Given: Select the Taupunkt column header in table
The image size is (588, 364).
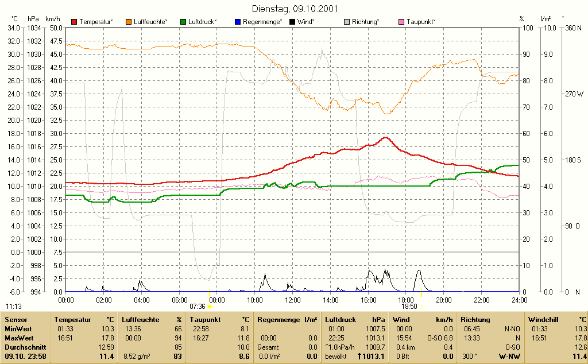Looking at the screenshot, I should (x=205, y=320).
